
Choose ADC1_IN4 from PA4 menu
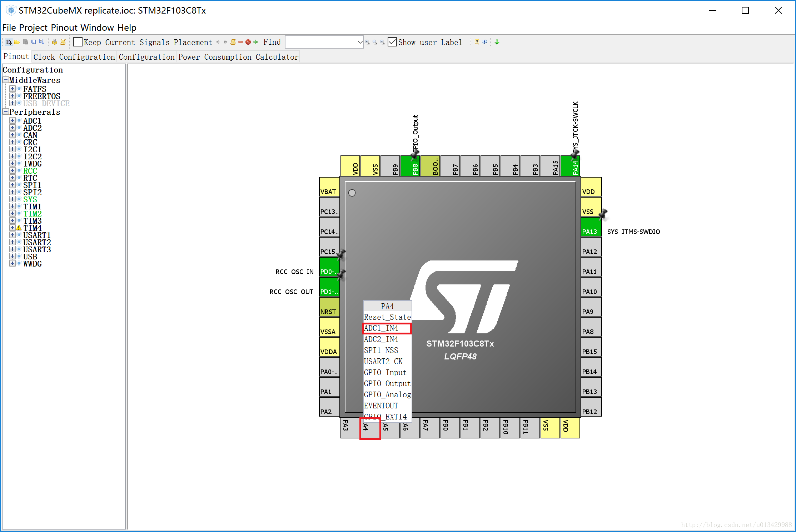point(387,328)
